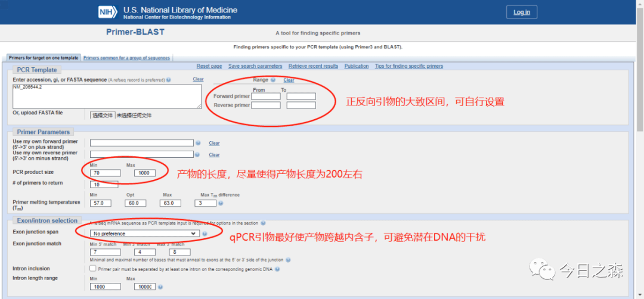This screenshot has height=299, width=644.
Task: Open help icon for own reverse primer field
Action: (x=199, y=154)
